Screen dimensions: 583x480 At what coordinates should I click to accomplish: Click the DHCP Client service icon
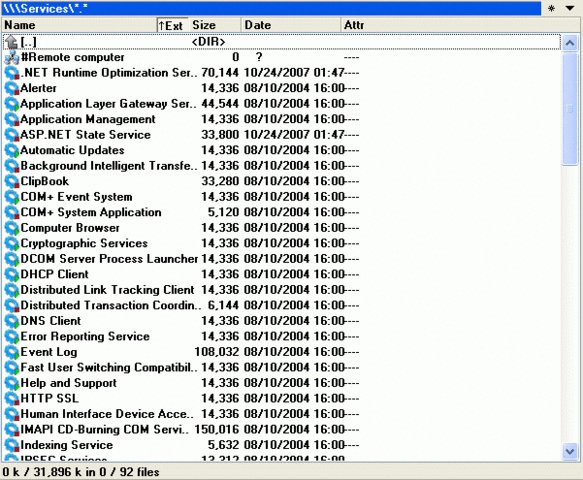click(12, 274)
